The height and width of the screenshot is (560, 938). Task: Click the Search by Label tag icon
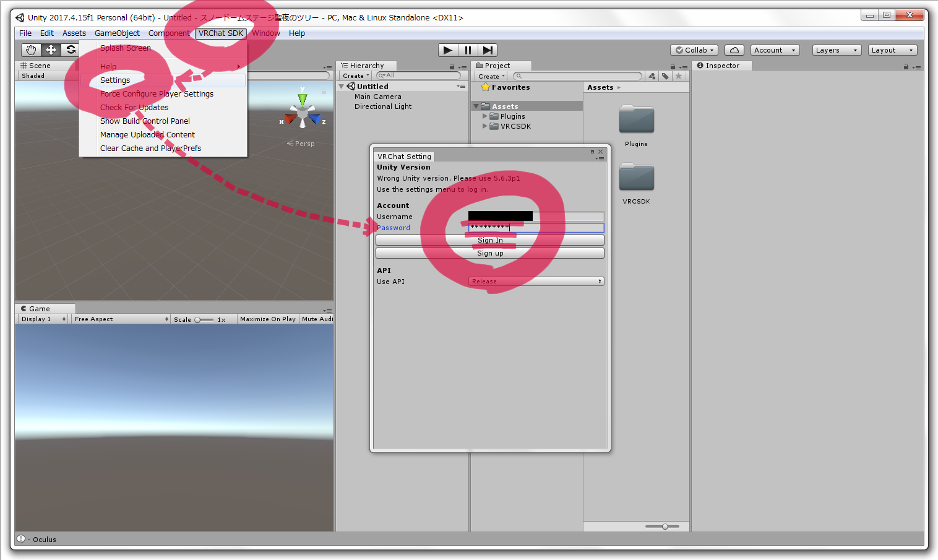click(x=665, y=76)
